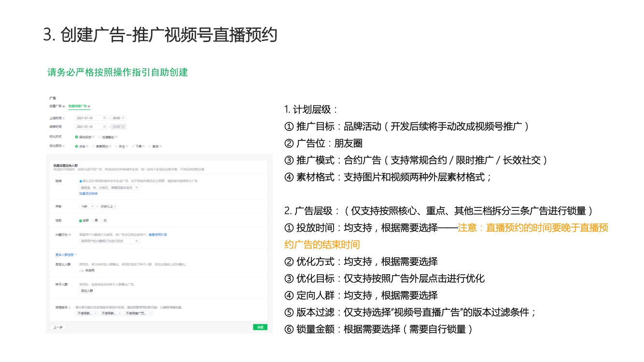
Task: Click help icon beside 上线时间 label
Action: (x=63, y=118)
